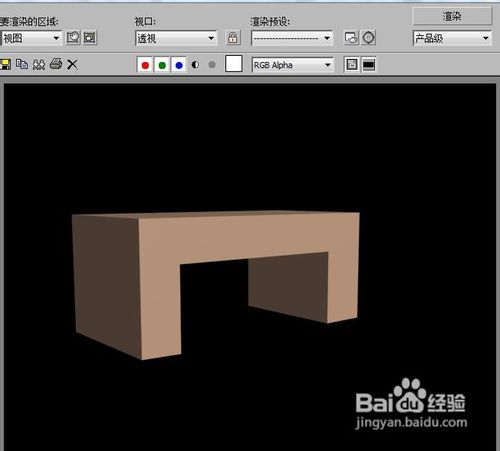
Task: Open the RGB Alpha channel dropdown
Action: [293, 65]
